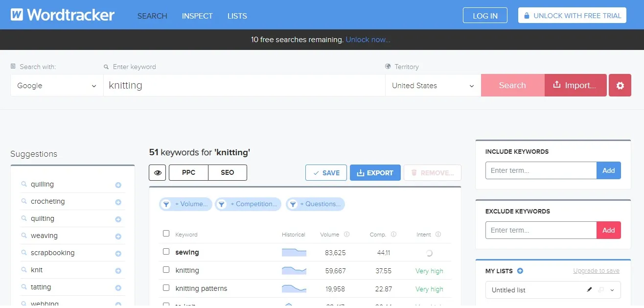This screenshot has width=644, height=308.
Task: Go to INSPECT in top navigation
Action: pos(197,16)
